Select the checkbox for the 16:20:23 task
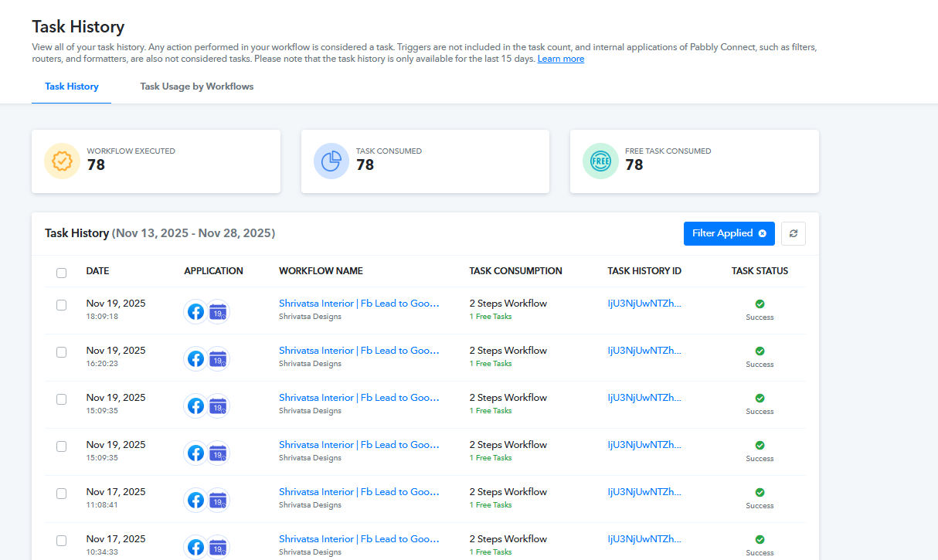 [x=62, y=352]
